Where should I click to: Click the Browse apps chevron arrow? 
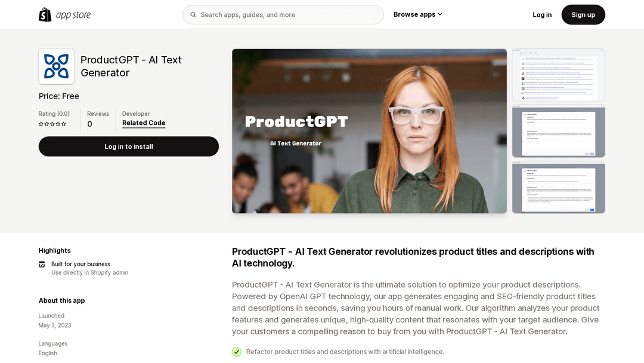pos(440,14)
